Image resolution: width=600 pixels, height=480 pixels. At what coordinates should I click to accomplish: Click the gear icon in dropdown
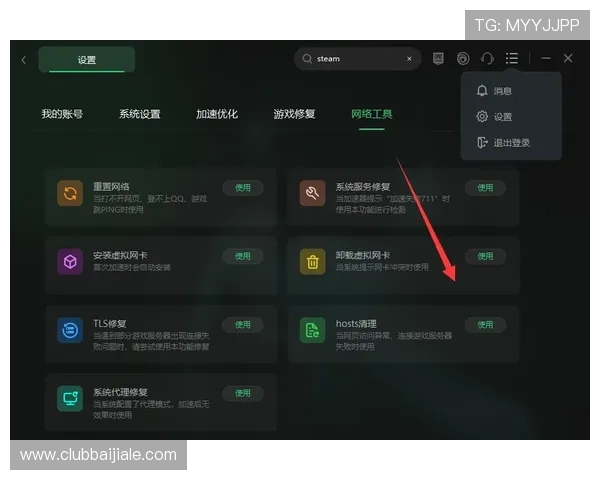[482, 116]
